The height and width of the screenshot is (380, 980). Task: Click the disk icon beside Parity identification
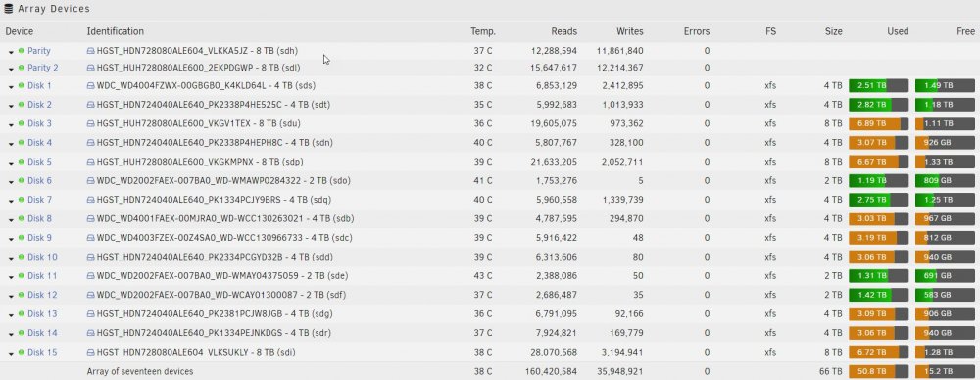click(x=90, y=51)
